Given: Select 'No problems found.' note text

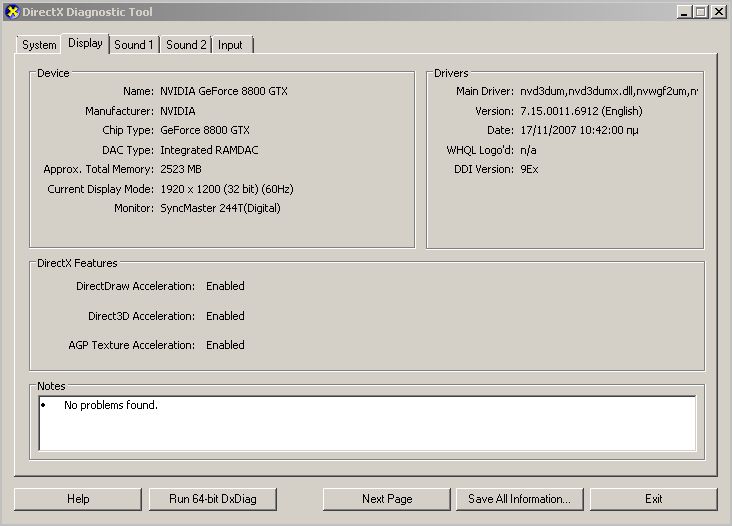Looking at the screenshot, I should pyautogui.click(x=111, y=405).
